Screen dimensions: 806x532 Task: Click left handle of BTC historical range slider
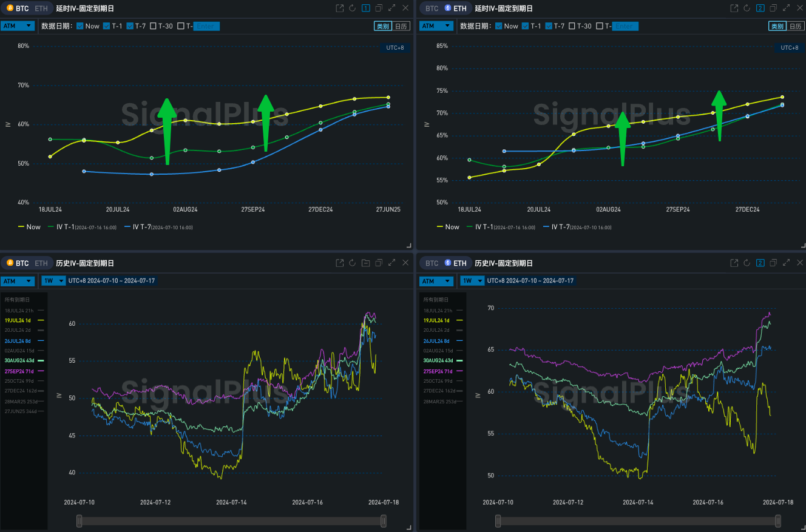(x=79, y=521)
